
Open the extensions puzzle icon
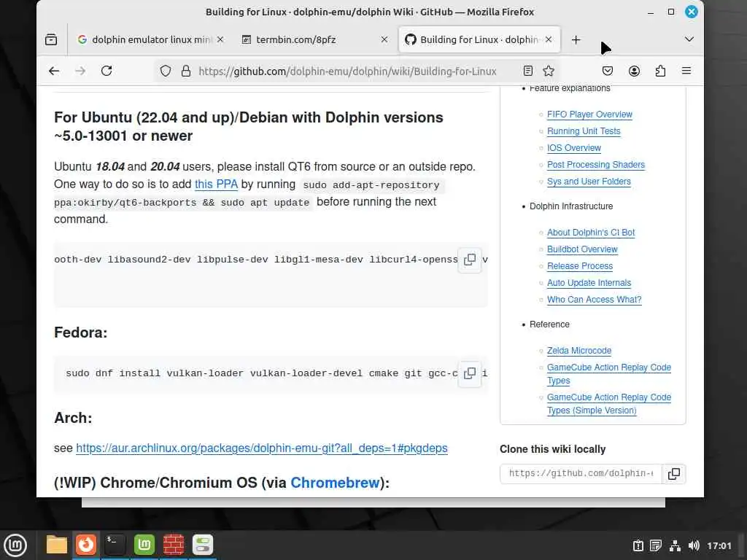click(x=660, y=71)
